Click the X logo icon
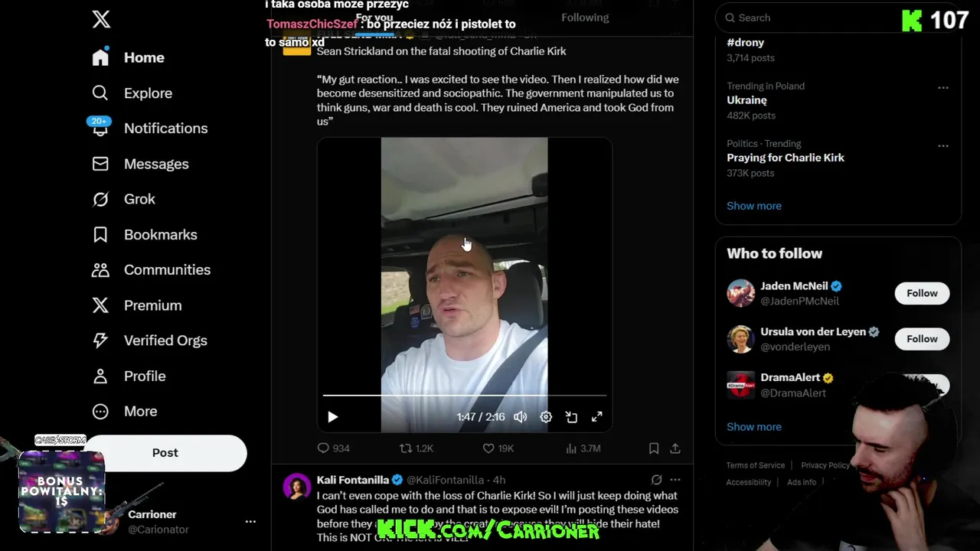This screenshot has height=551, width=980. coord(101,19)
